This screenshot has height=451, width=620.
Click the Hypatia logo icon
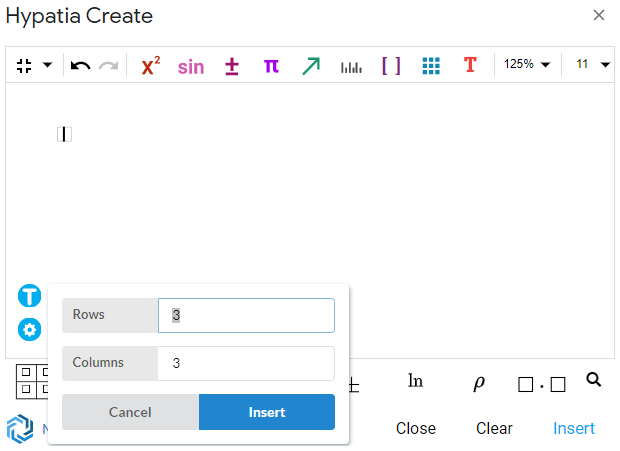pos(20,428)
